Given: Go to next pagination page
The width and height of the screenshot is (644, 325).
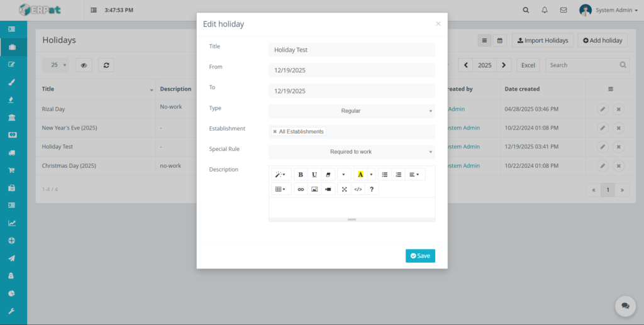Looking at the screenshot, I should click(622, 190).
